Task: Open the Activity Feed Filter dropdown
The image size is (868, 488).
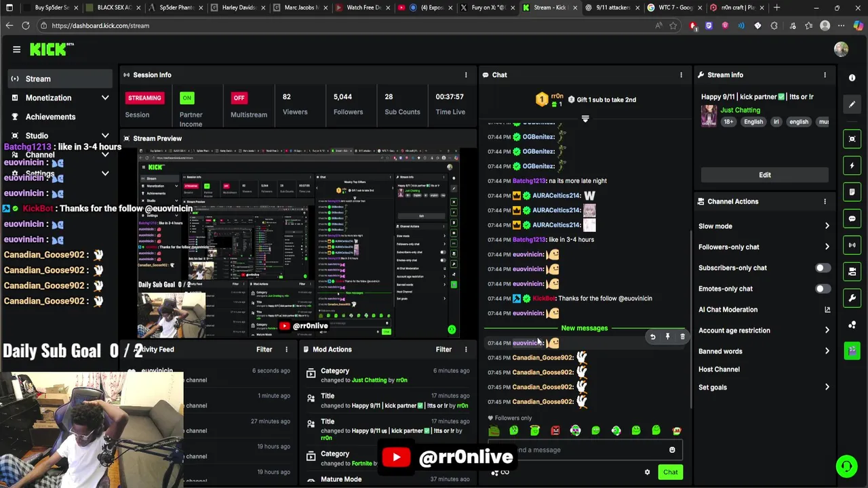Action: pyautogui.click(x=264, y=350)
